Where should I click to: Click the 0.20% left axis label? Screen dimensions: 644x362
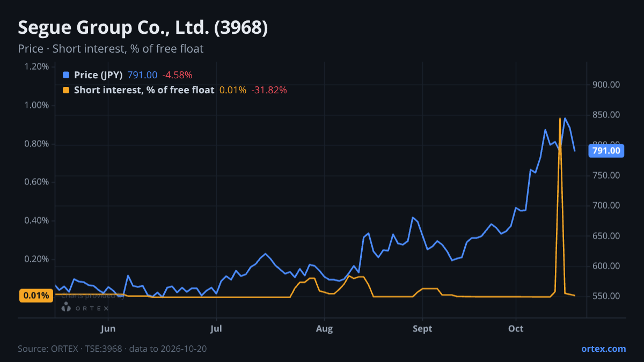(x=36, y=259)
